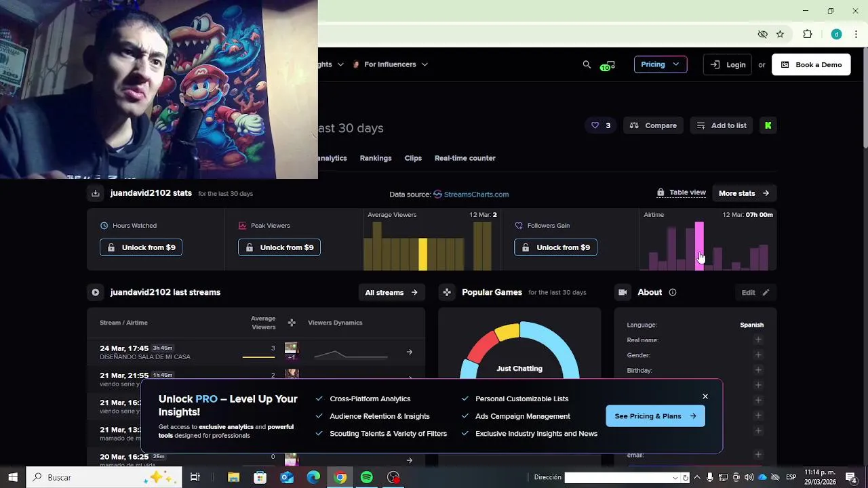Open the search magnifier icon
868x488 pixels.
pos(587,64)
